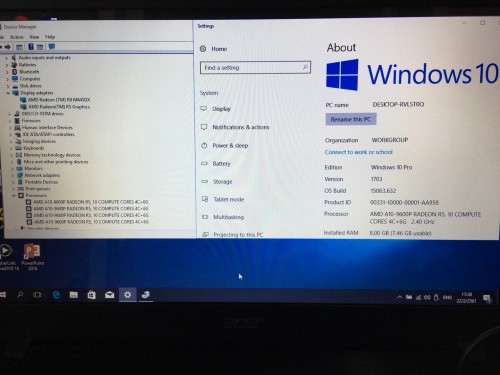Click the blue Help icon in Device Manager toolbar
Screen dimensions: 500x375
coord(31,47)
